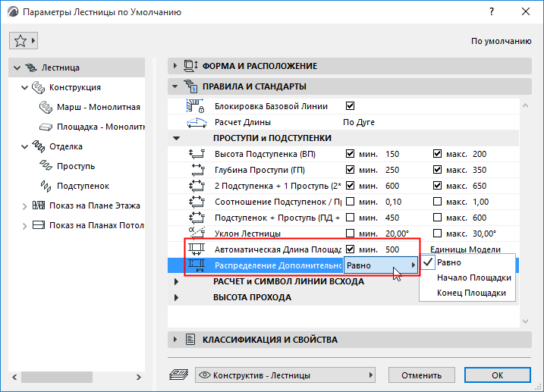
Task: Collapse ПРОСТУПИ и ПОДСТУПЕНКИ section
Action: [x=176, y=138]
